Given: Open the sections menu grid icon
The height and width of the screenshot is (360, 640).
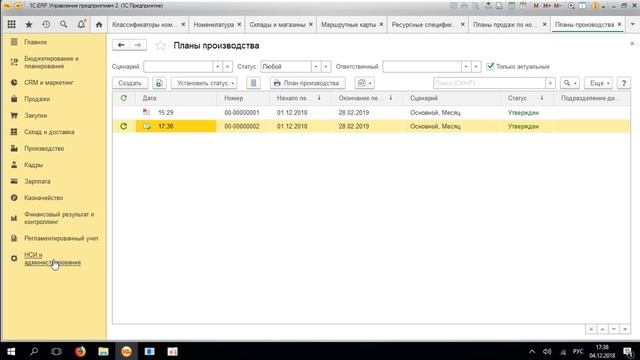Looking at the screenshot, I should [11, 24].
